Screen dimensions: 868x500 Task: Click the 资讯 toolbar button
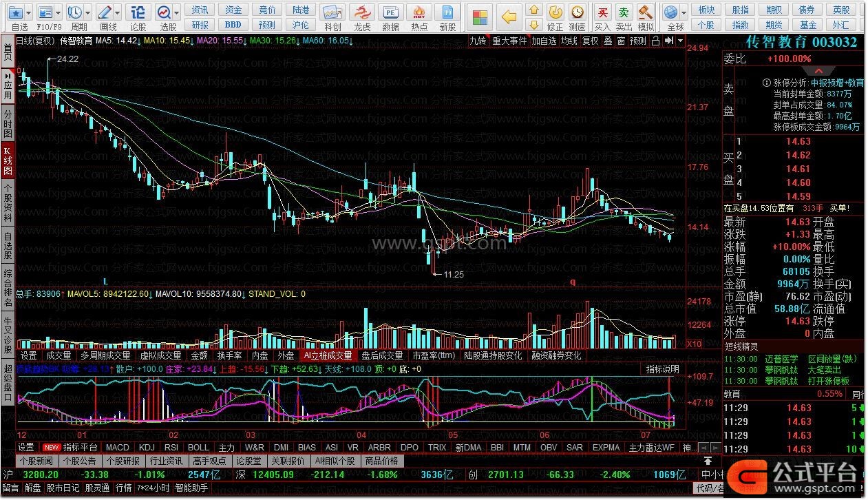click(x=200, y=10)
